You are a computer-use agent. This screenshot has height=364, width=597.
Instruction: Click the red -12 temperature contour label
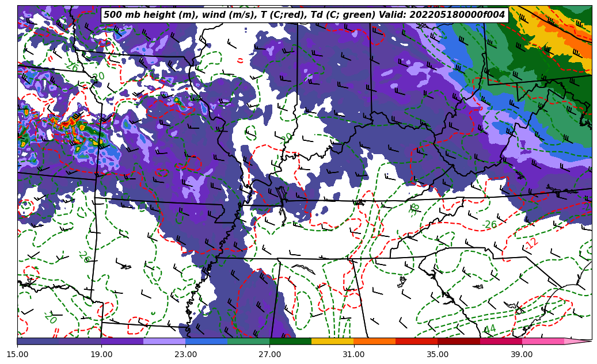(532, 243)
